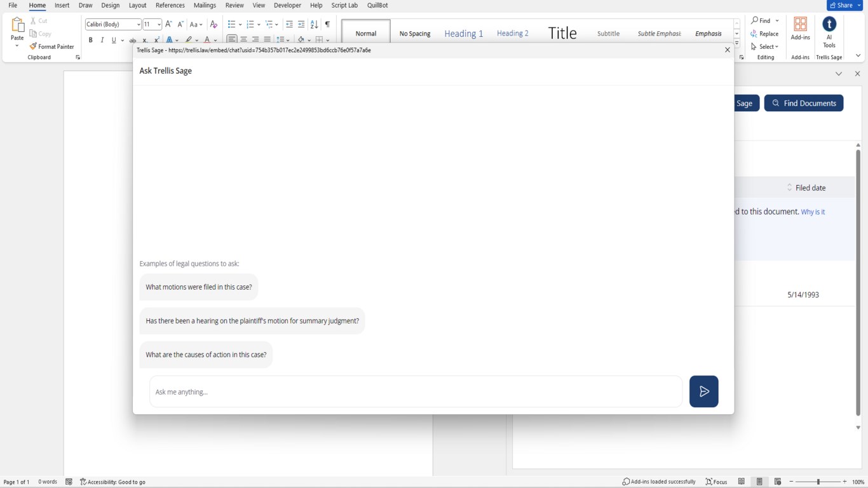Screen dimensions: 868x488
Task: Expand the Styles gallery more arrow
Action: [x=737, y=43]
